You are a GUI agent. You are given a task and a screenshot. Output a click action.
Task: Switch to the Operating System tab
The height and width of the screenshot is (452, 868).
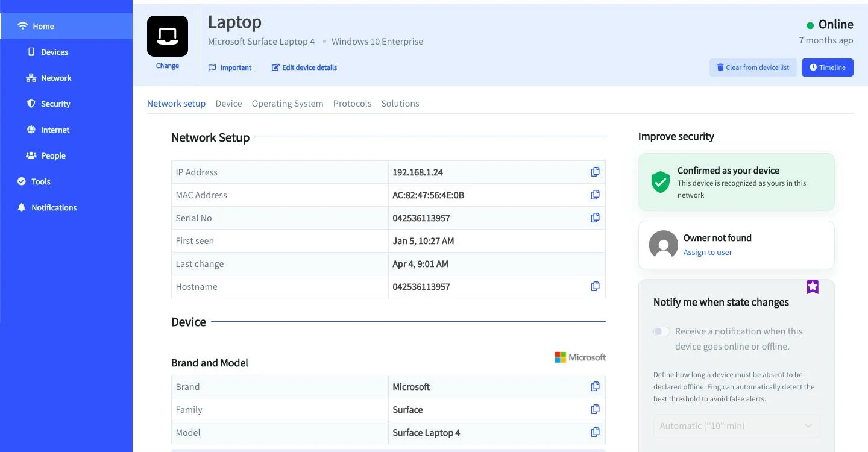(288, 104)
